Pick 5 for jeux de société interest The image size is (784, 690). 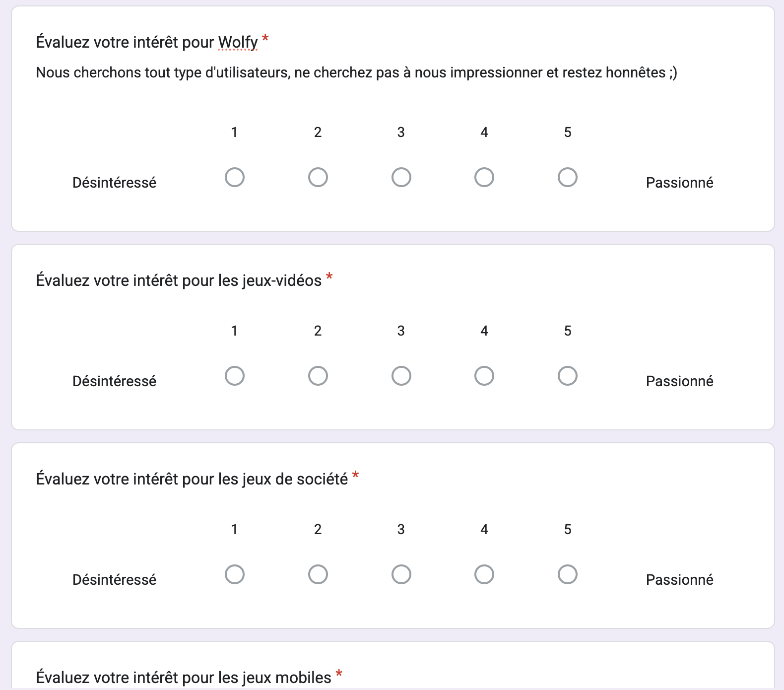(568, 574)
